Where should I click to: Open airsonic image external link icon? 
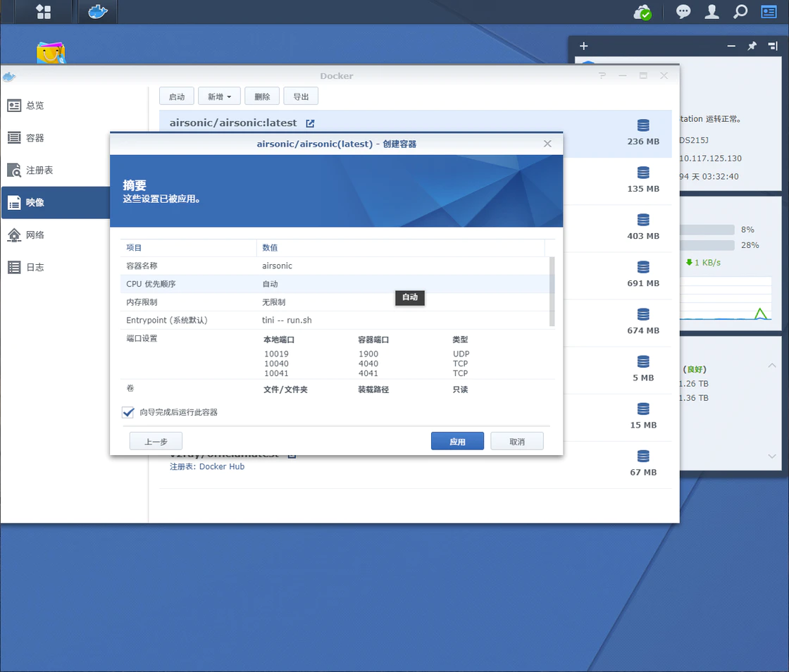click(x=310, y=123)
